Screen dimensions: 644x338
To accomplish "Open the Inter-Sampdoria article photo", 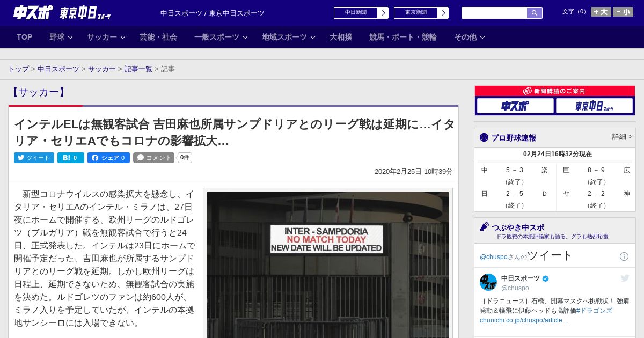I will 328,264.
